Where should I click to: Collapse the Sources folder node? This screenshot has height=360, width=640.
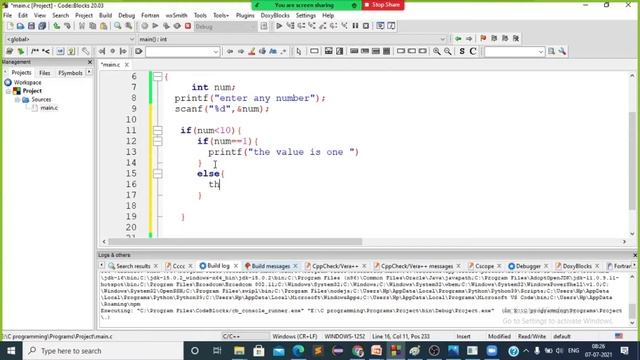point(17,100)
